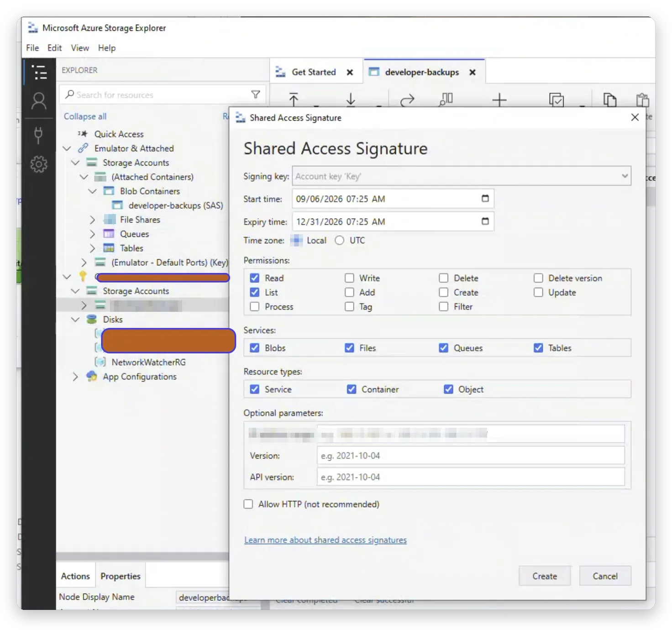Expand the Queues tree node
The height and width of the screenshot is (630, 672).
[93, 234]
